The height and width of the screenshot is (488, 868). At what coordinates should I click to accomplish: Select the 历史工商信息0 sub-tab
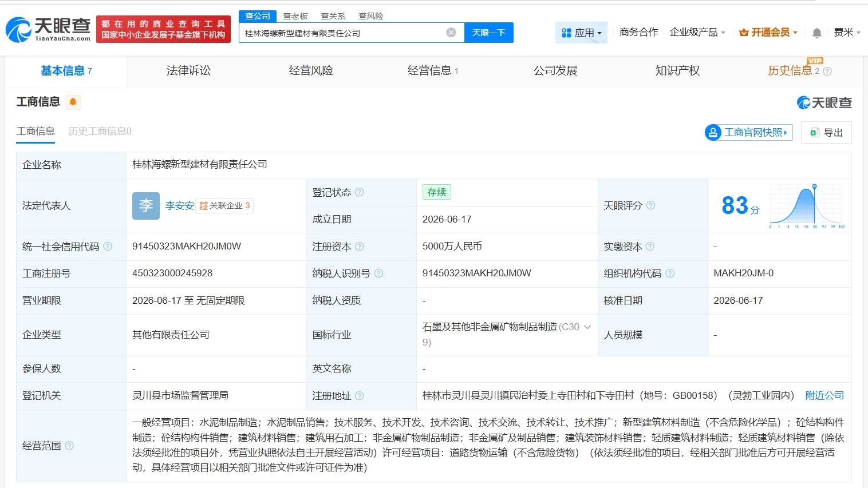pos(100,132)
